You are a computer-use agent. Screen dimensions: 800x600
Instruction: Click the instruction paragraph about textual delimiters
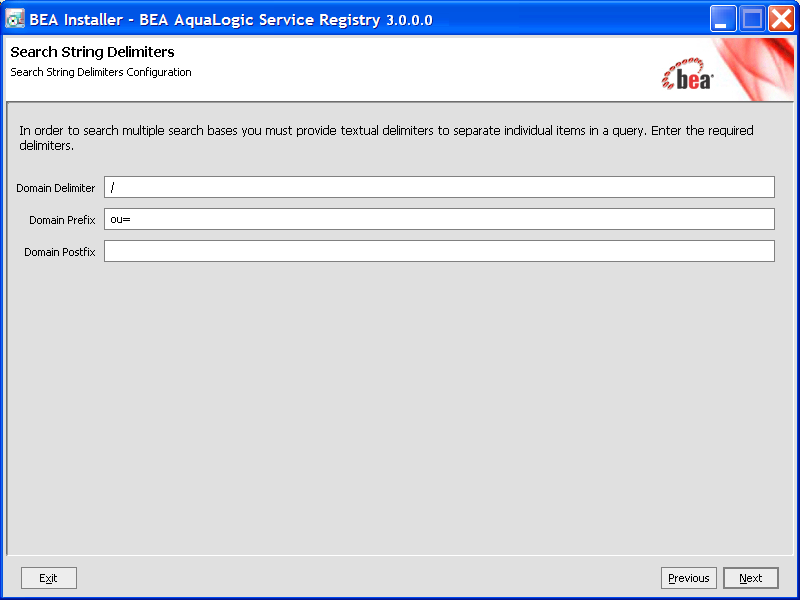[386, 138]
